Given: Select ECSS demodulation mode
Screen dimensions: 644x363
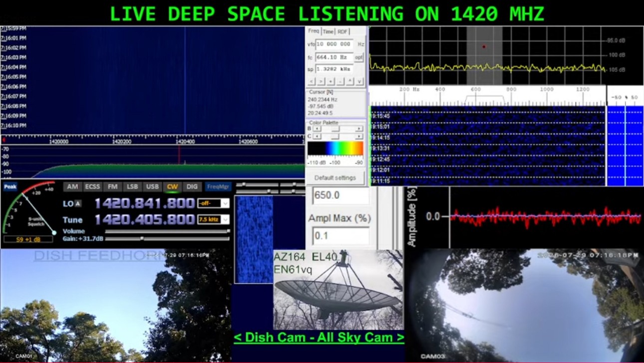Looking at the screenshot, I should click(92, 187).
